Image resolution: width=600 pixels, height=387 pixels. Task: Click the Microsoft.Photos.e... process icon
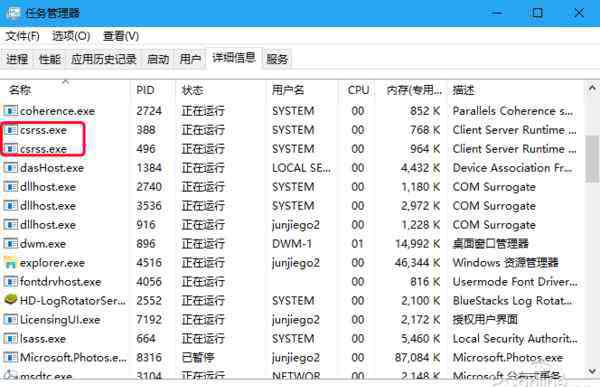[10, 358]
